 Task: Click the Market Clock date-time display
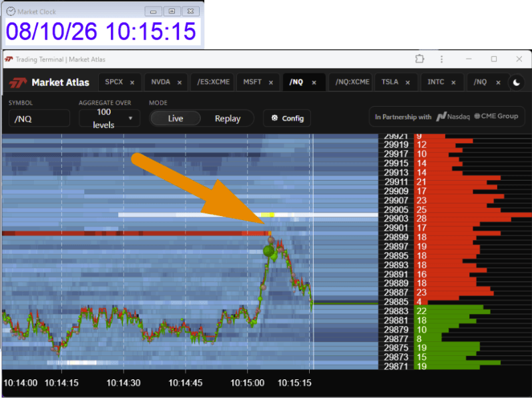click(101, 31)
